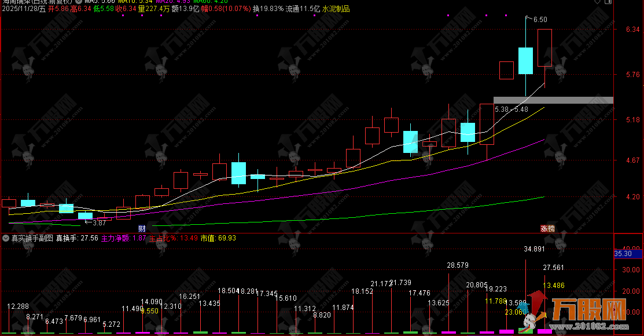The width and height of the screenshot is (644, 336).
Task: Click the 3.87 low price marker
Action: (x=99, y=222)
